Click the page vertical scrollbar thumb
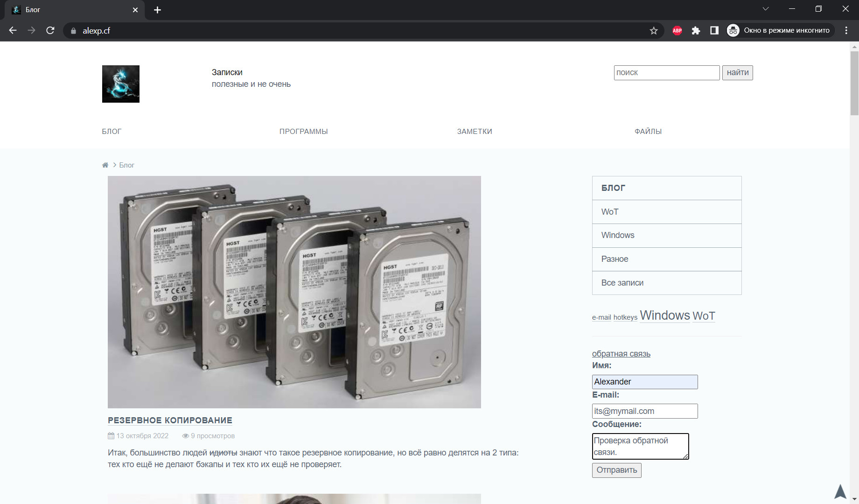This screenshot has width=859, height=504. (854, 83)
